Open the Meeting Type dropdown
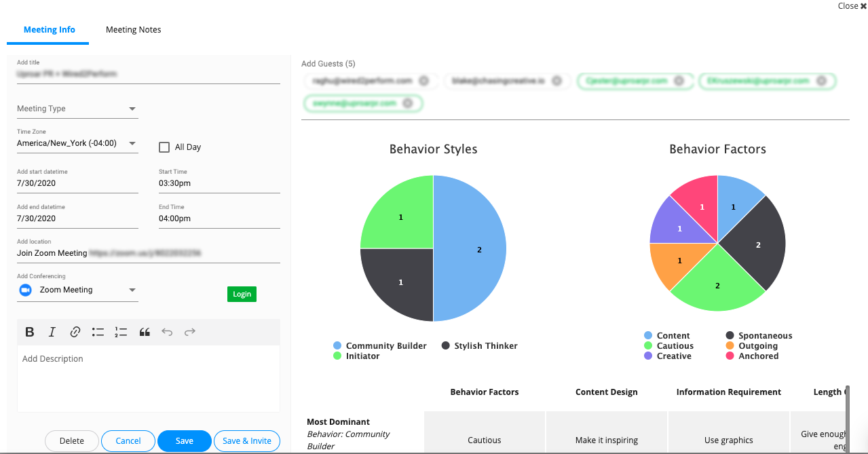 tap(77, 109)
